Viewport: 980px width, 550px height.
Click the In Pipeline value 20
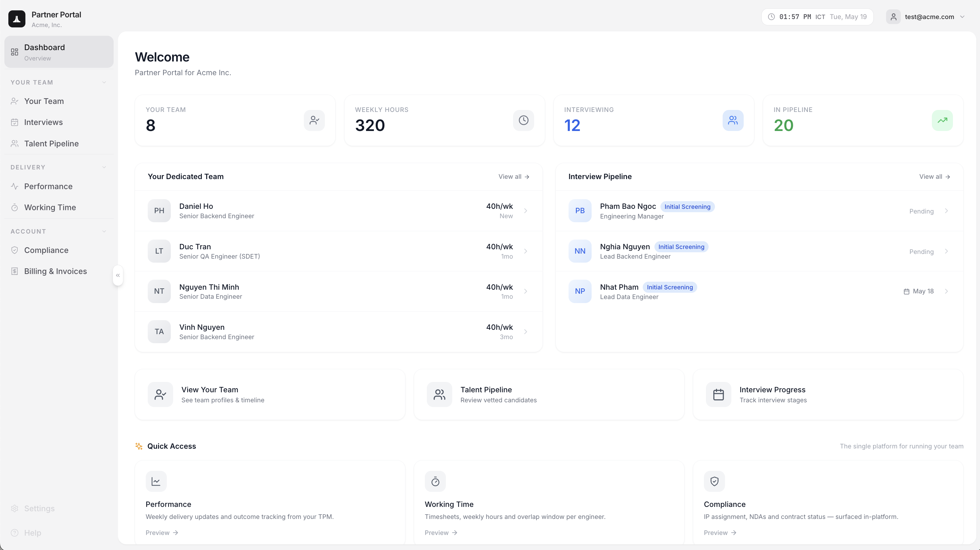click(783, 126)
